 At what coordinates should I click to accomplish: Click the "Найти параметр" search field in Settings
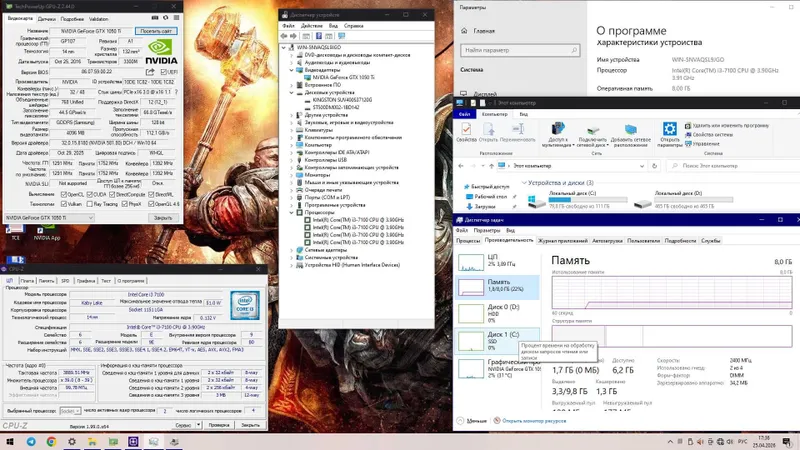[520, 50]
